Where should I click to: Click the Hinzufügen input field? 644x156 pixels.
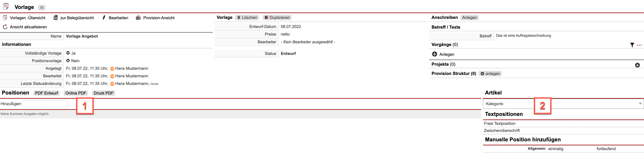coord(45,104)
